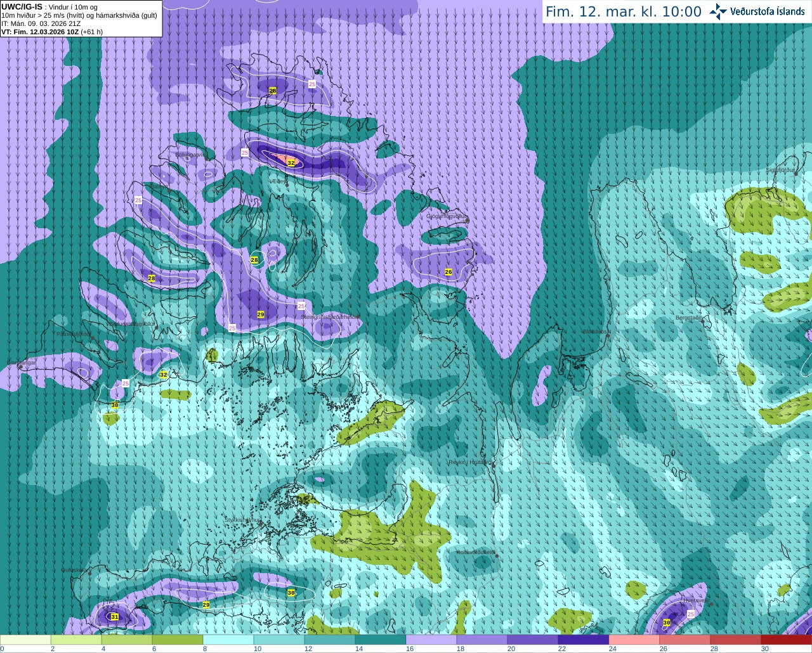Click the legend scale number '16'
The height and width of the screenshot is (653, 812).
[409, 649]
